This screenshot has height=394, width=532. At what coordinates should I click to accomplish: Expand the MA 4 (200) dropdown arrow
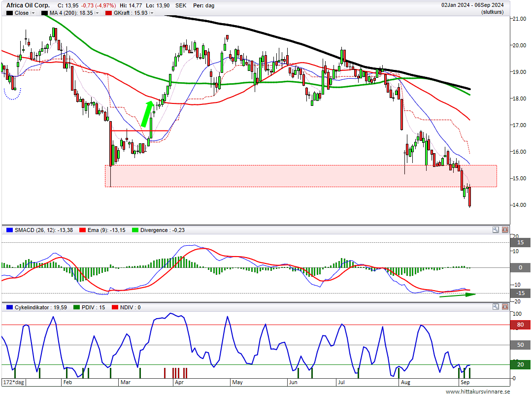pos(97,13)
